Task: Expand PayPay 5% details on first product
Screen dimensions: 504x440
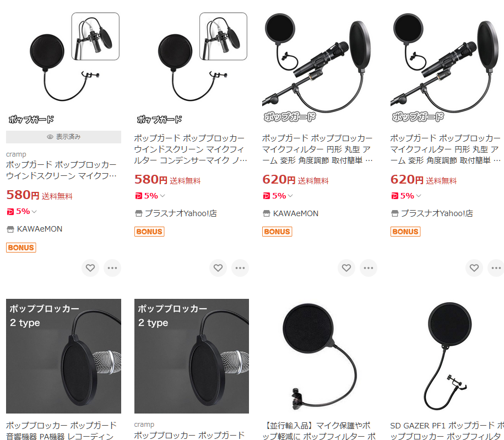Action: point(34,212)
